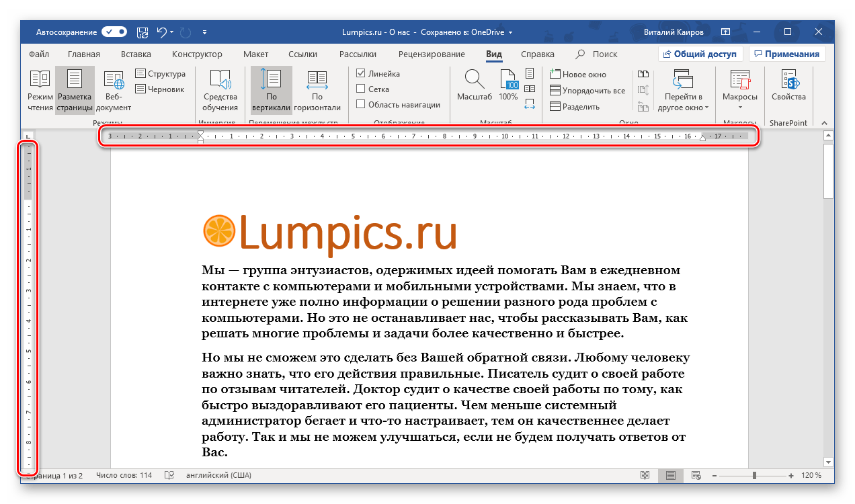855x504 pixels.
Task: Open Learning Tools immersive reader
Action: click(x=220, y=91)
